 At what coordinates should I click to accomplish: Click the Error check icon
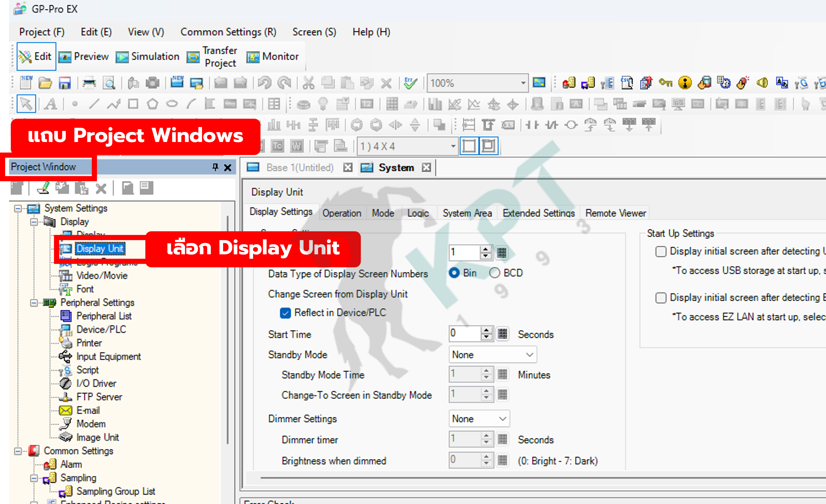click(410, 83)
